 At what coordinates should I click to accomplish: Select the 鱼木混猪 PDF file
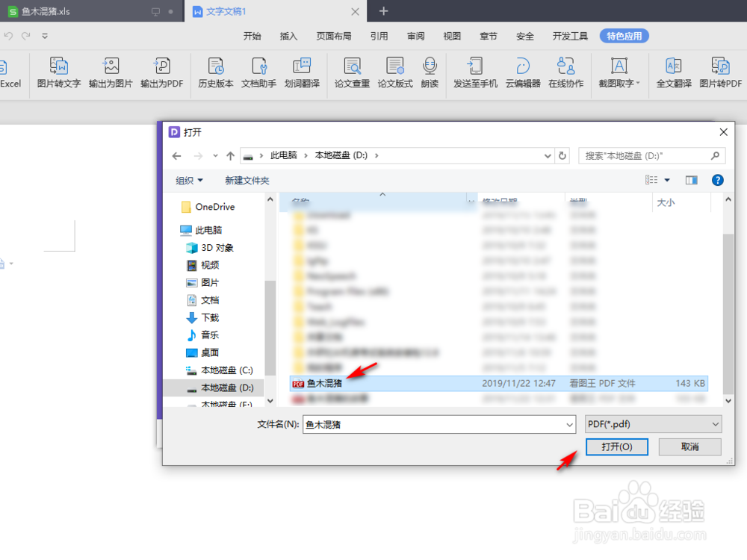[x=498, y=383]
